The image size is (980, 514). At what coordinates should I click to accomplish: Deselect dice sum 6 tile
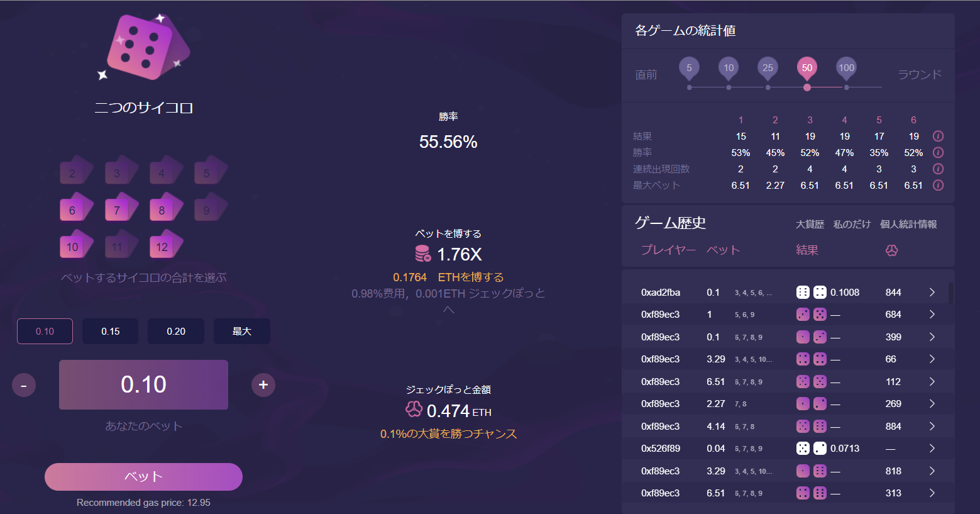click(x=76, y=207)
